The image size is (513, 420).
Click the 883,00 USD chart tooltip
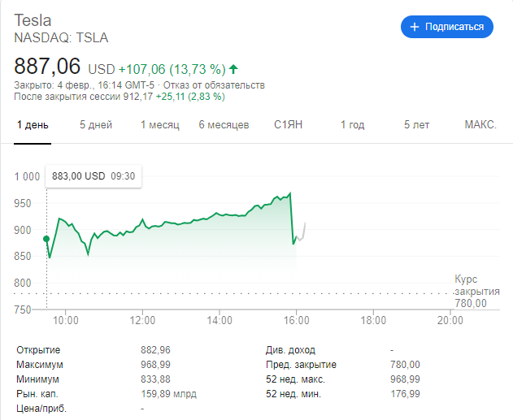click(x=93, y=175)
